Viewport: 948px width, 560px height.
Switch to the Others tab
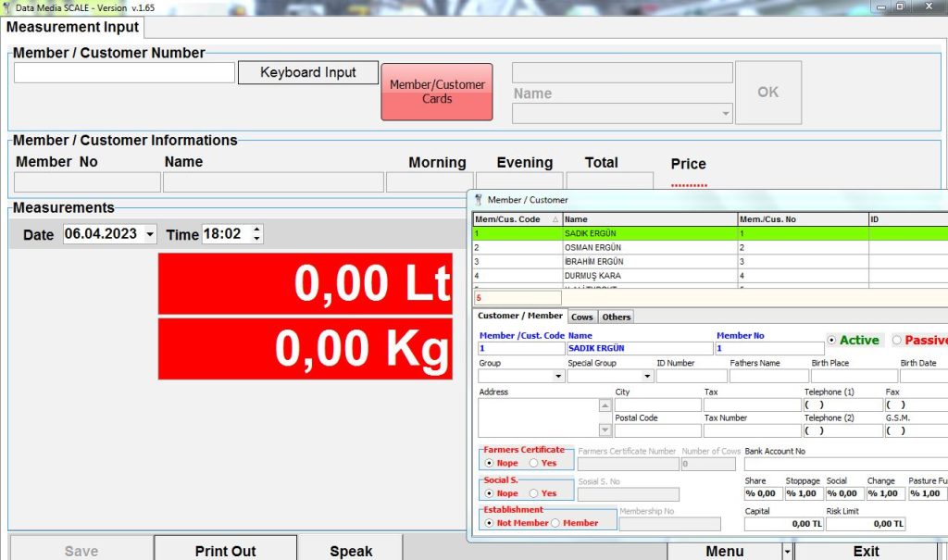616,317
